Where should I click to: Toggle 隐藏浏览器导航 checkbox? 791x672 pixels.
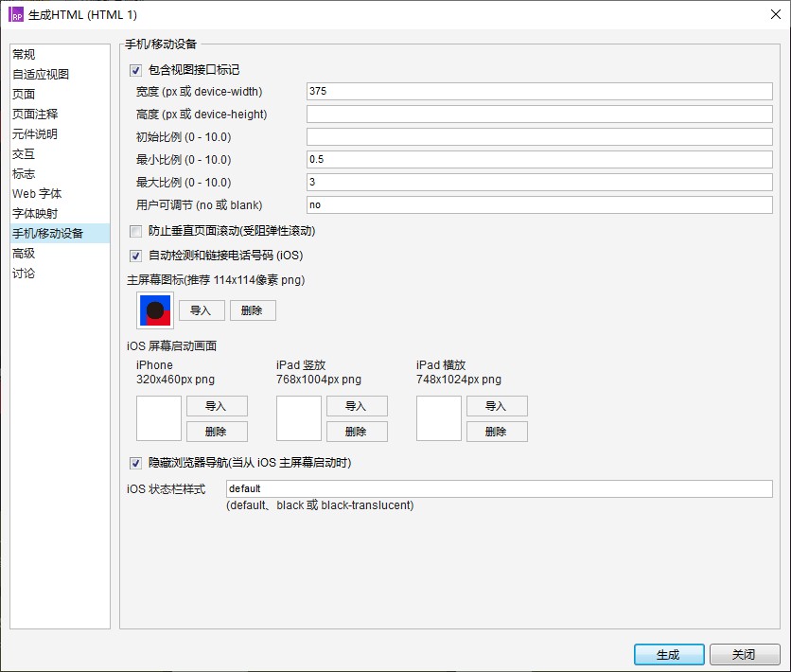coord(135,463)
